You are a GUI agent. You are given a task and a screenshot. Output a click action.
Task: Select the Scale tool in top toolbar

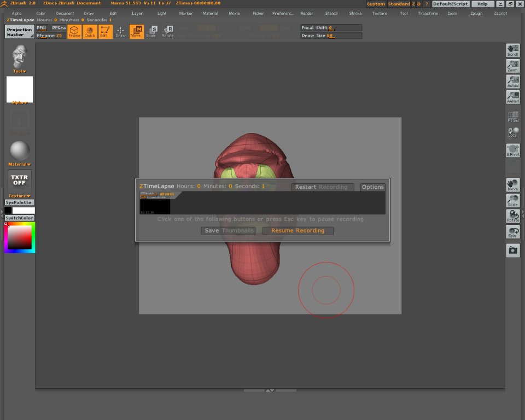[151, 32]
